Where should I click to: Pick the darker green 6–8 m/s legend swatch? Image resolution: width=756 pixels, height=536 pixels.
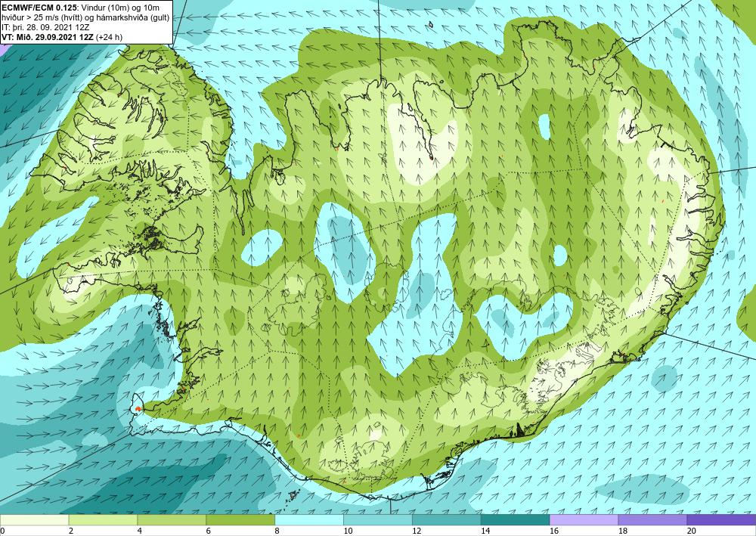240,519
